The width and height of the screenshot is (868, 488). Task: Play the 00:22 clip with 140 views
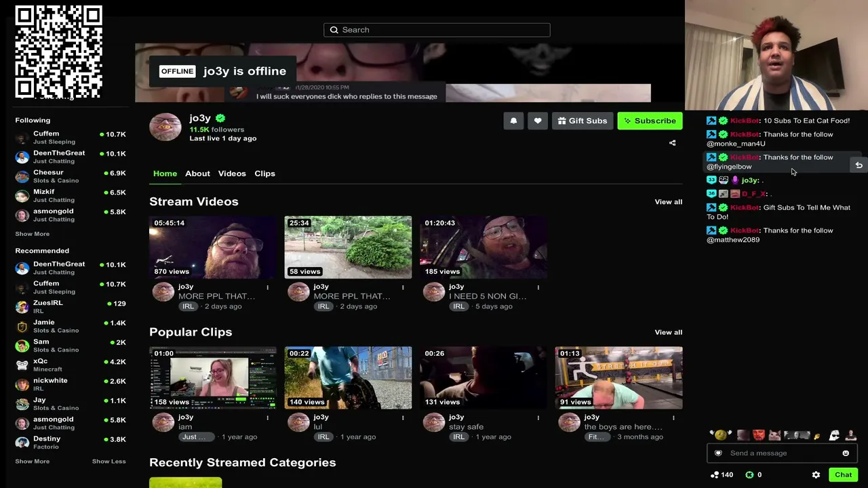[348, 378]
